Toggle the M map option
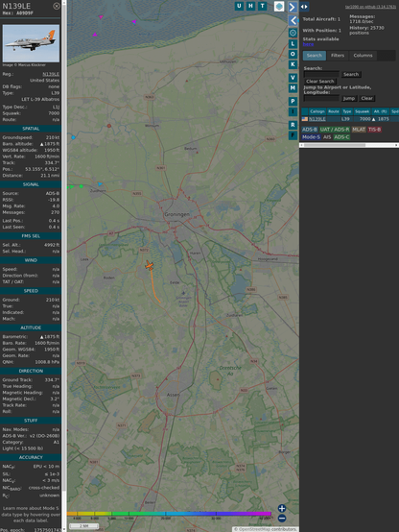The width and height of the screenshot is (399, 532). [293, 88]
